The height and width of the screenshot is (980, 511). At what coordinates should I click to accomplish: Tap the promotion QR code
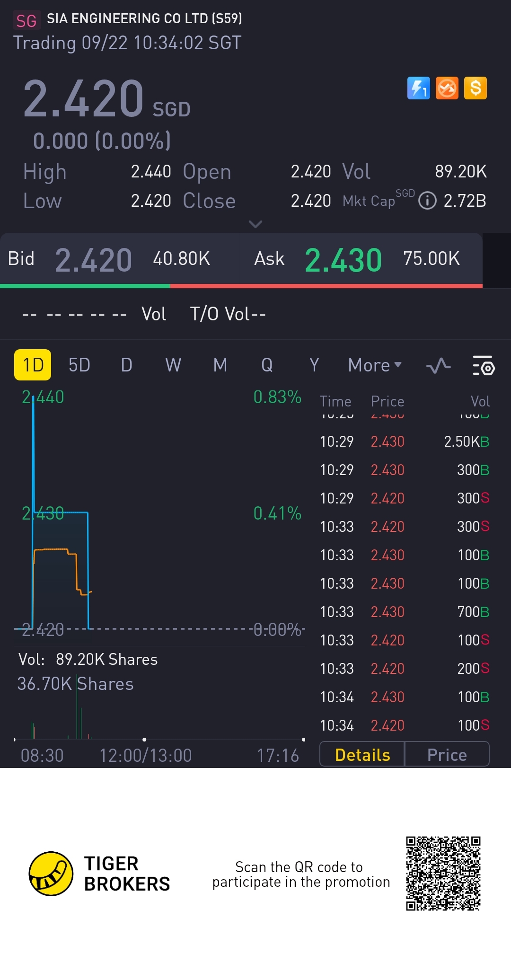click(443, 874)
